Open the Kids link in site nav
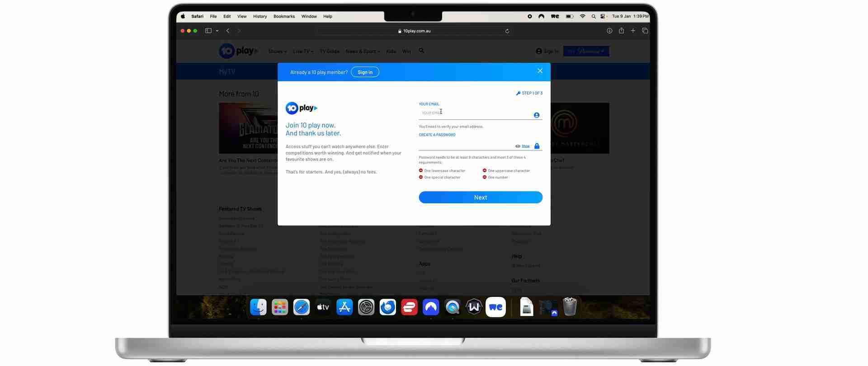This screenshot has height=366, width=868. (391, 52)
